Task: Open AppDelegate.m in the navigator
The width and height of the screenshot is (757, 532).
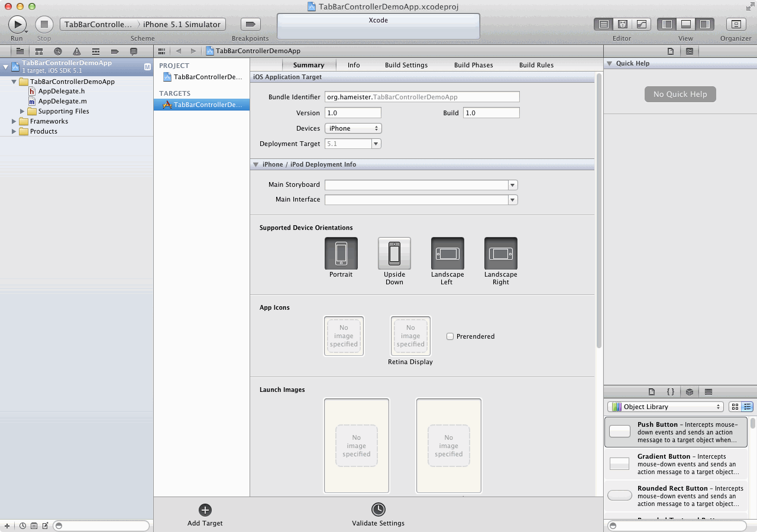Action: [x=62, y=101]
